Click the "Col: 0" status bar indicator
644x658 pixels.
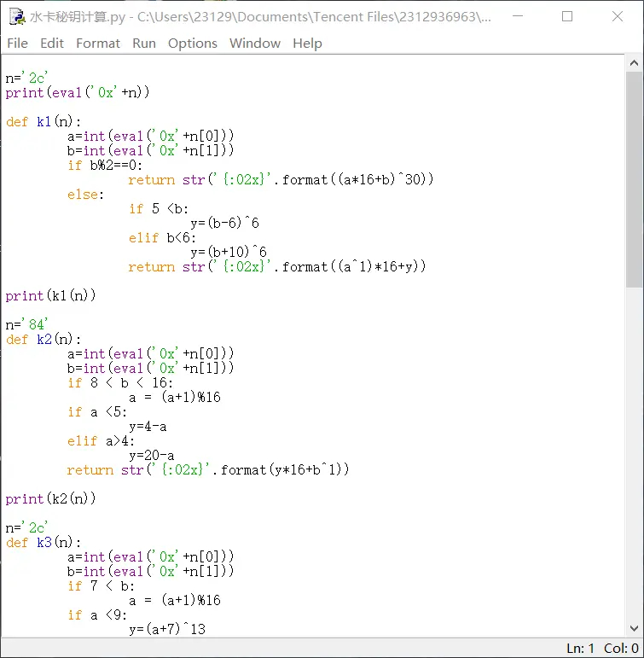pyautogui.click(x=621, y=649)
